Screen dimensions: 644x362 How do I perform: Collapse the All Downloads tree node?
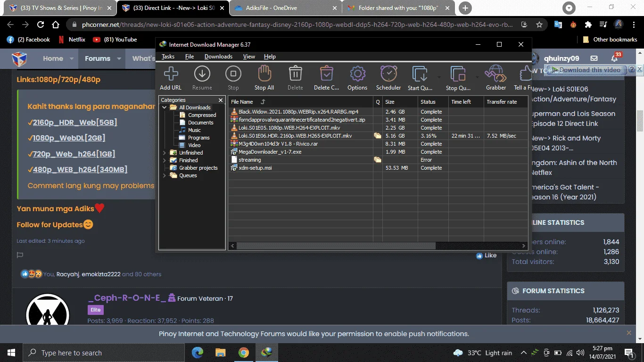[165, 107]
